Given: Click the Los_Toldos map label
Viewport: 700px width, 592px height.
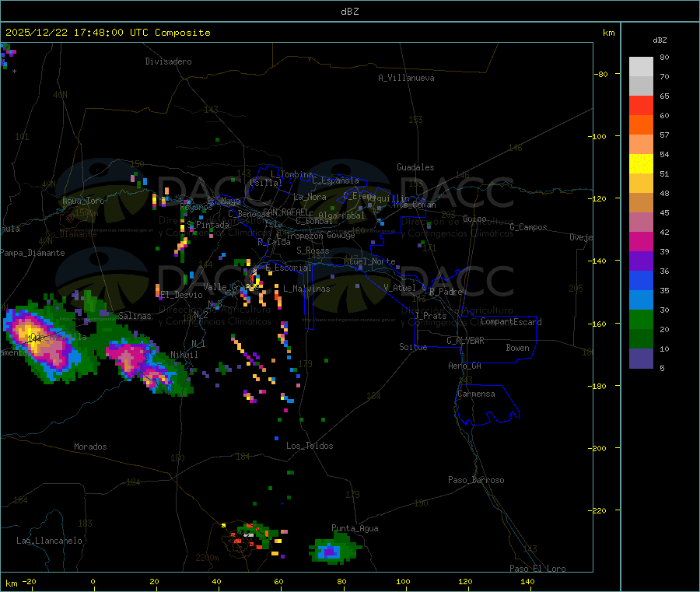Looking at the screenshot, I should [x=310, y=446].
